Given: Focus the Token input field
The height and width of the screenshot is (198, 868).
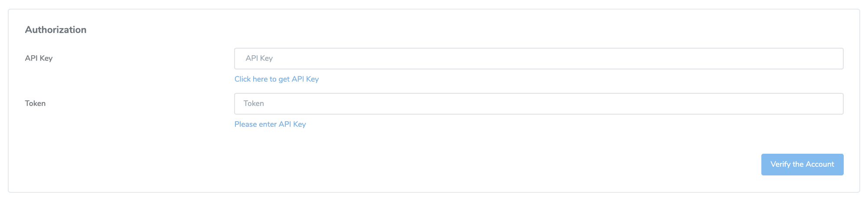Looking at the screenshot, I should pos(539,104).
